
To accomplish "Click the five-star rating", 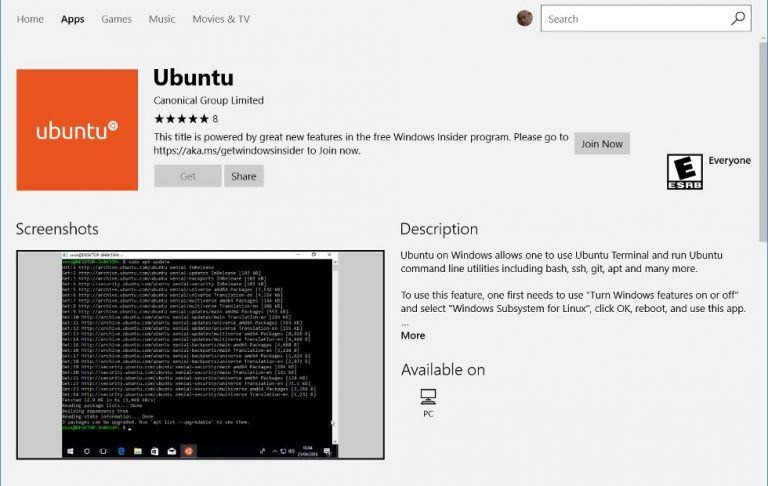I will point(181,119).
